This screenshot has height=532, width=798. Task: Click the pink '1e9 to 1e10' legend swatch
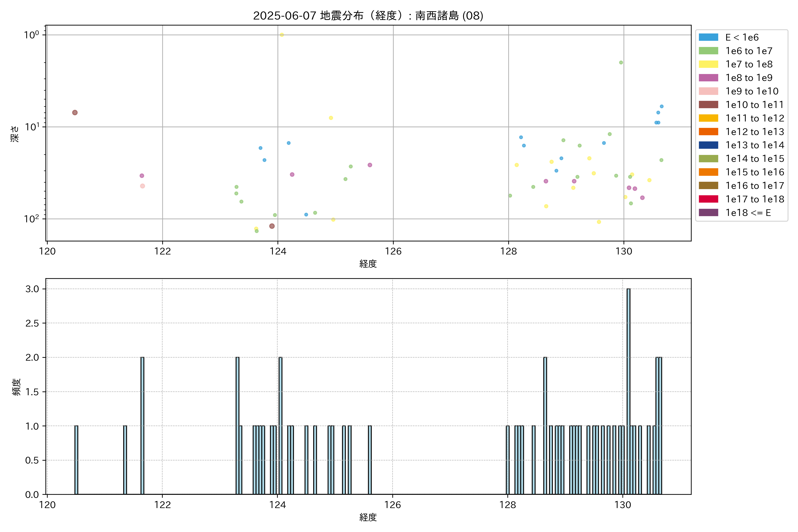[708, 91]
